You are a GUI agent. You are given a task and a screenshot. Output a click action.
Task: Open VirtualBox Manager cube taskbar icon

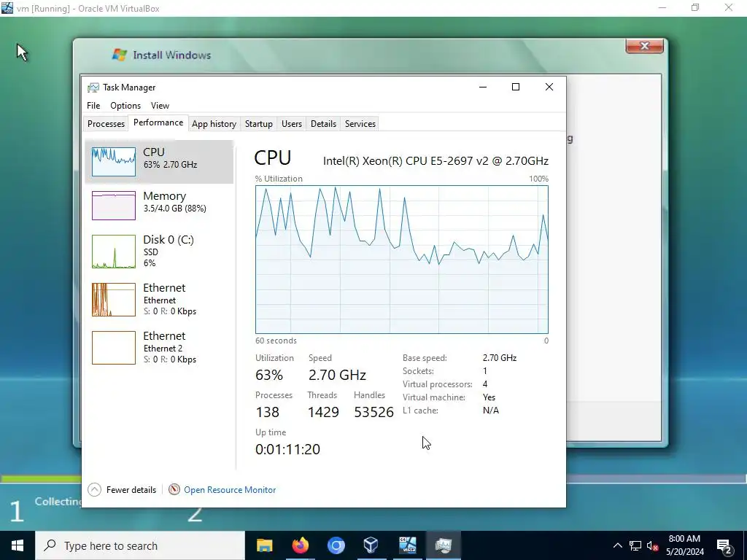tap(371, 545)
